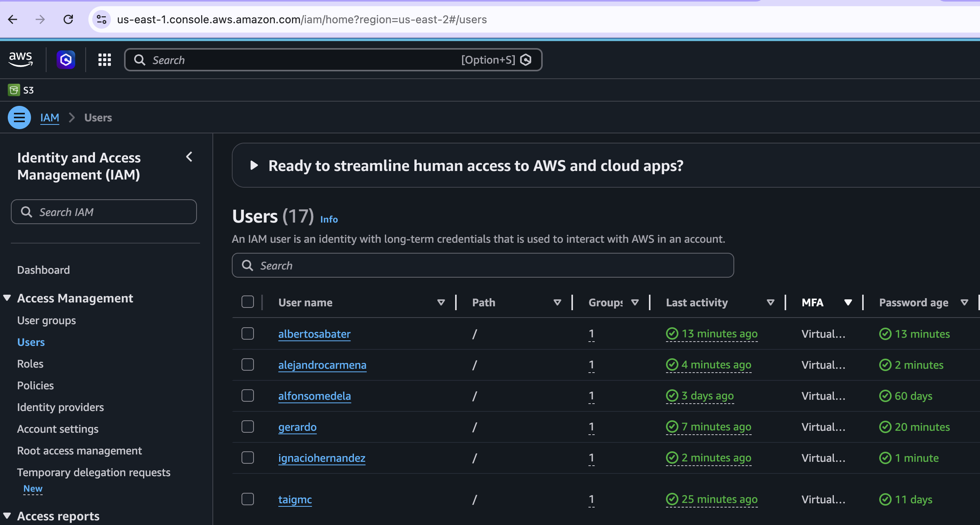Viewport: 980px width, 525px height.
Task: Open the Roles page from the sidebar
Action: (30, 363)
